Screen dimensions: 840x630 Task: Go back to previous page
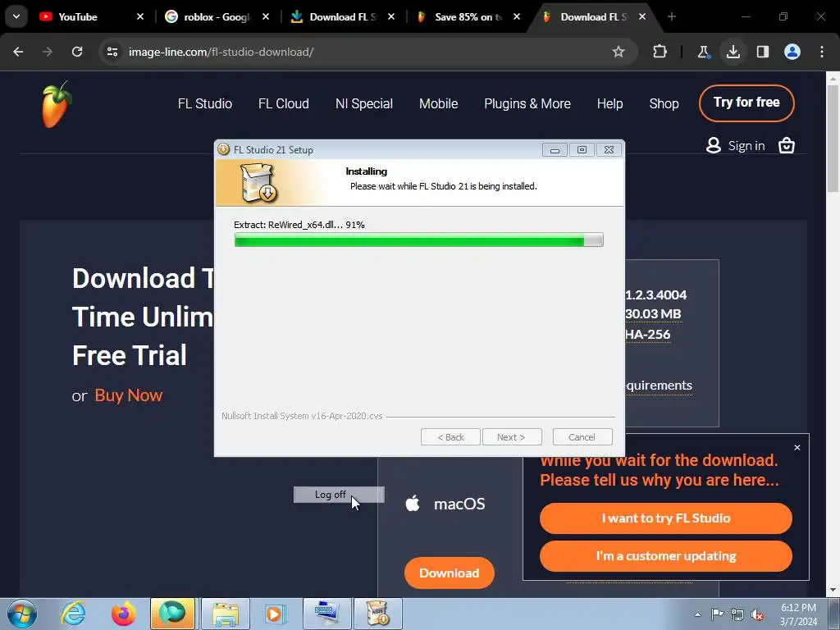(18, 52)
